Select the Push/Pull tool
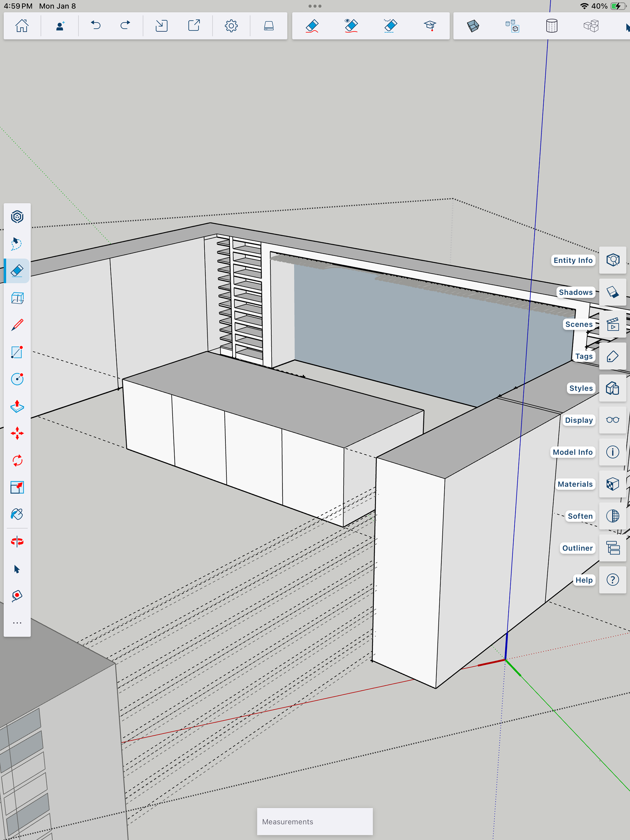This screenshot has width=630, height=840. pos(17,406)
